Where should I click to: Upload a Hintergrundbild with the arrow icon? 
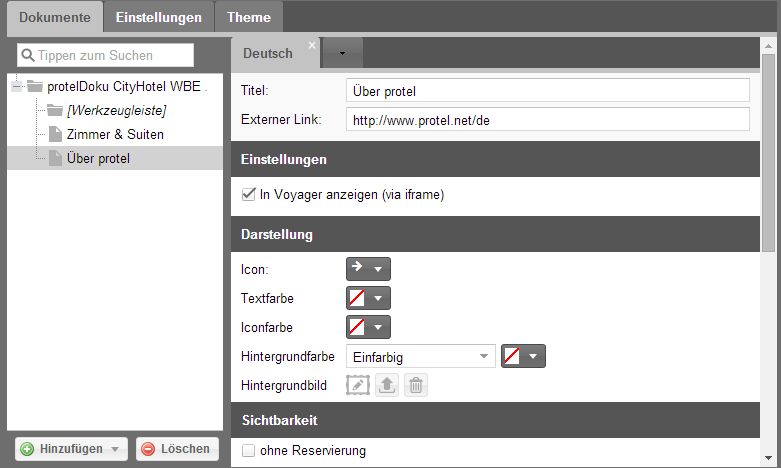point(387,385)
